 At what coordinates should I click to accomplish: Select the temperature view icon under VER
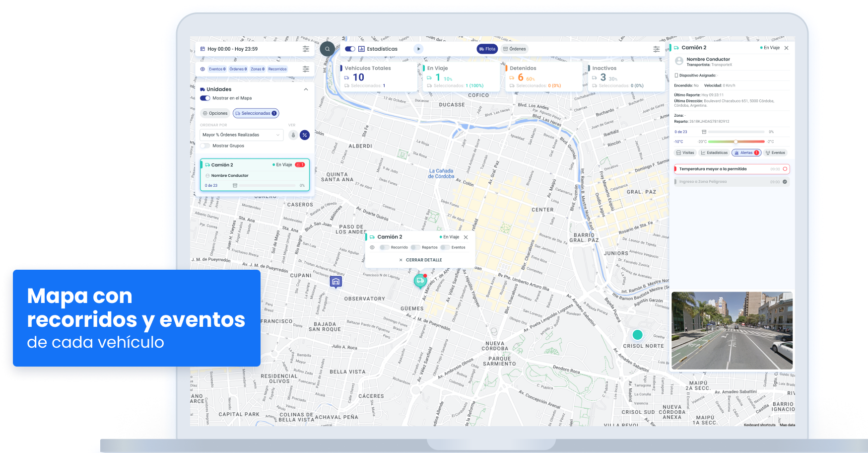click(293, 135)
